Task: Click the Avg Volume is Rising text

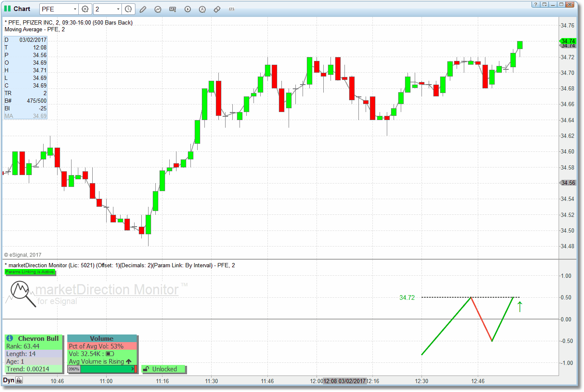Action: click(x=96, y=362)
